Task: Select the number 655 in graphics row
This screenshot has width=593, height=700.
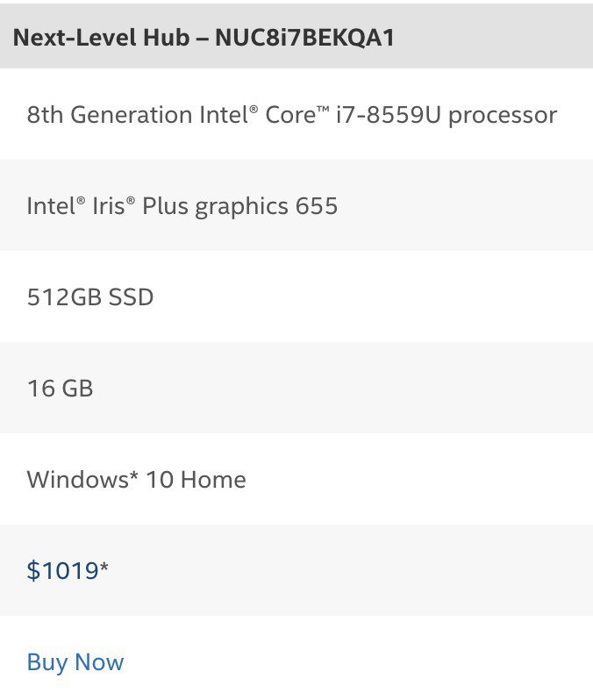Action: pyautogui.click(x=317, y=206)
